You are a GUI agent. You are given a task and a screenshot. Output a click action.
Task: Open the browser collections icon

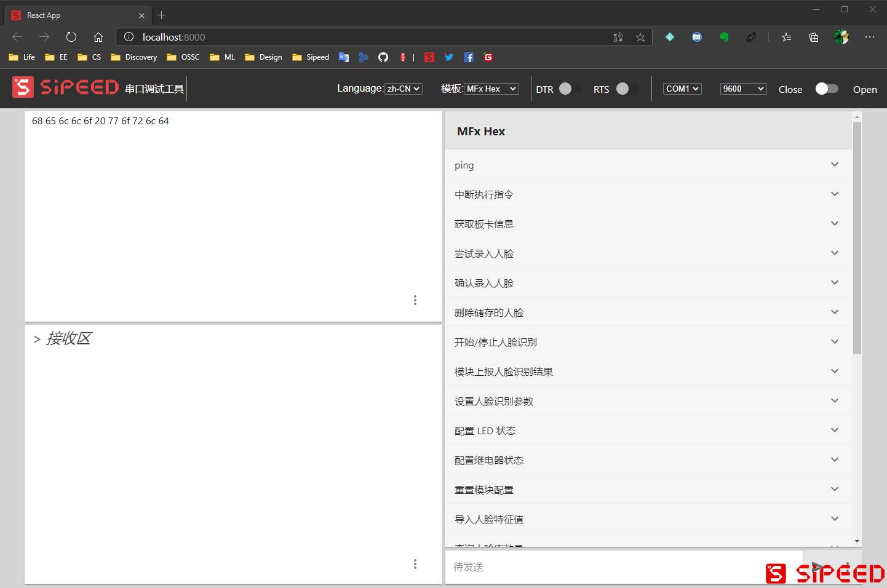813,37
